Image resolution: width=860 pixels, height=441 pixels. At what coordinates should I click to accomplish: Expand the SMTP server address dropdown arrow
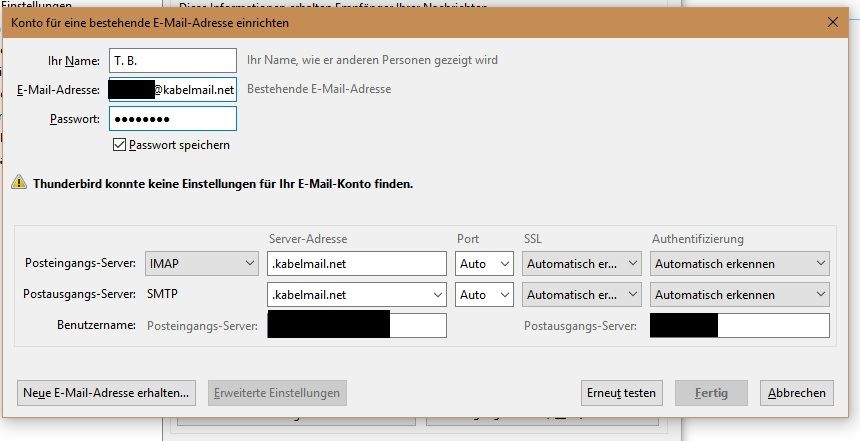tap(436, 295)
